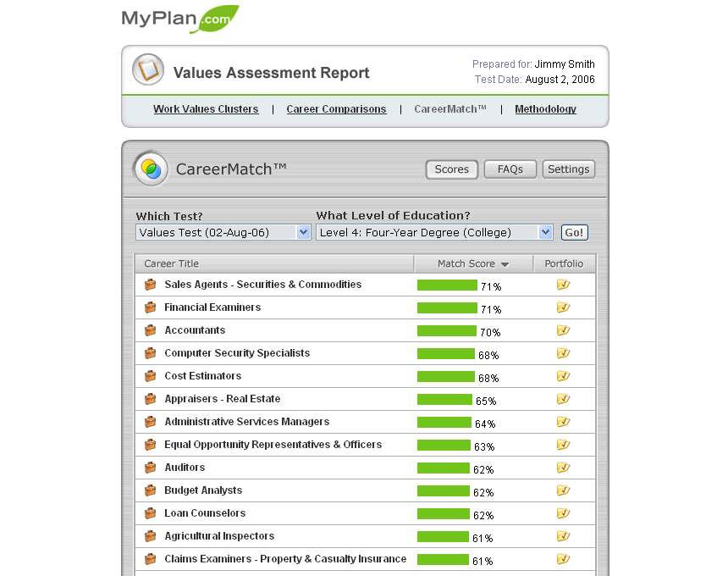Add Appraisers - Real Estate to portfolio

pyautogui.click(x=563, y=399)
